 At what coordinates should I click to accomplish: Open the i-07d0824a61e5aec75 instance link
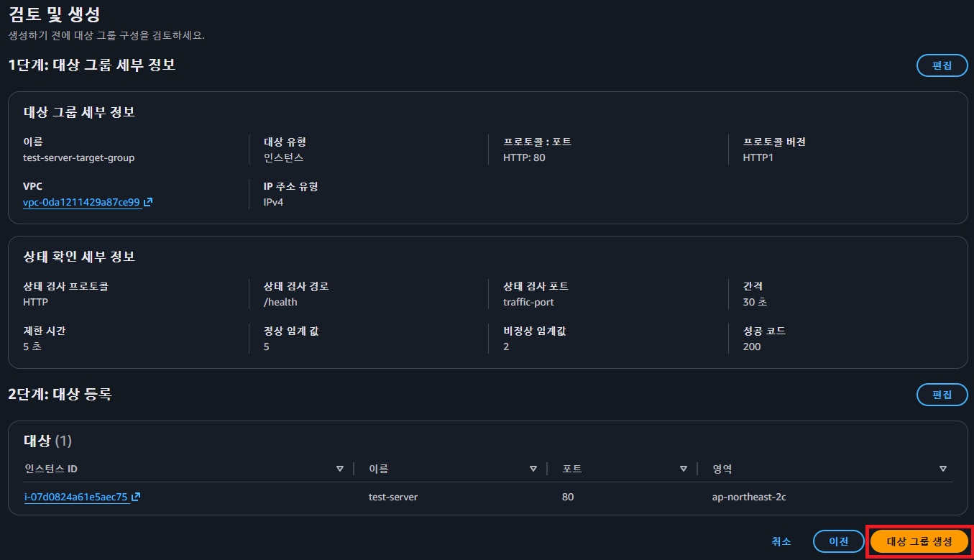click(75, 497)
